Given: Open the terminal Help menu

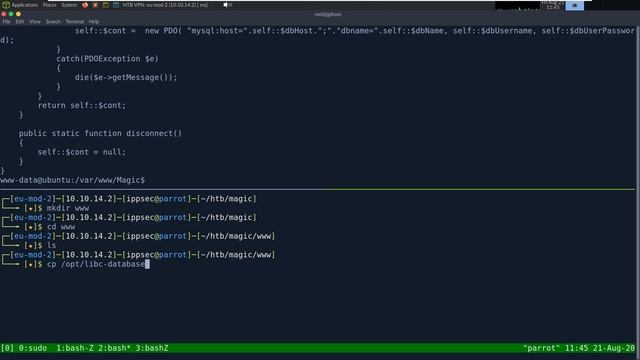Looking at the screenshot, I should [94, 22].
